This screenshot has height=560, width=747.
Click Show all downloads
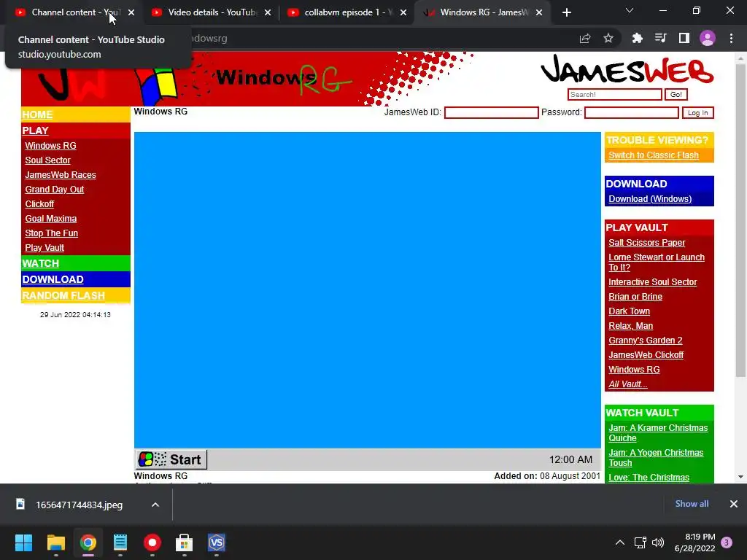tap(692, 504)
